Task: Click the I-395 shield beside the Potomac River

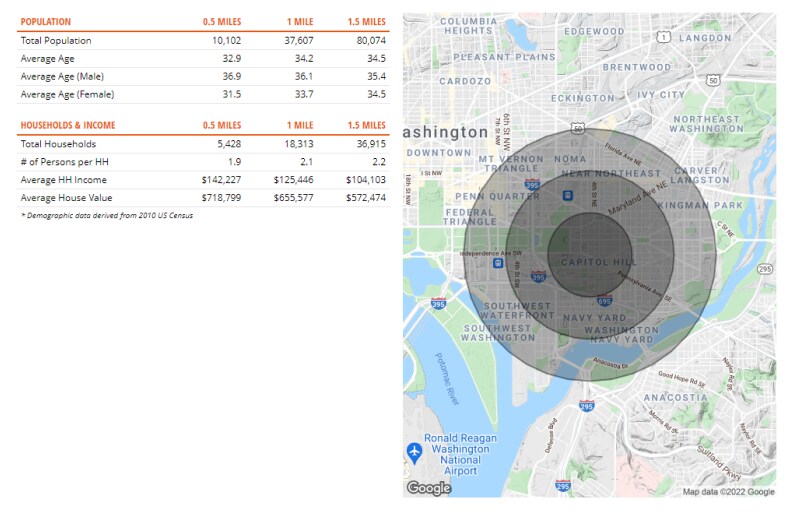Action: [438, 303]
